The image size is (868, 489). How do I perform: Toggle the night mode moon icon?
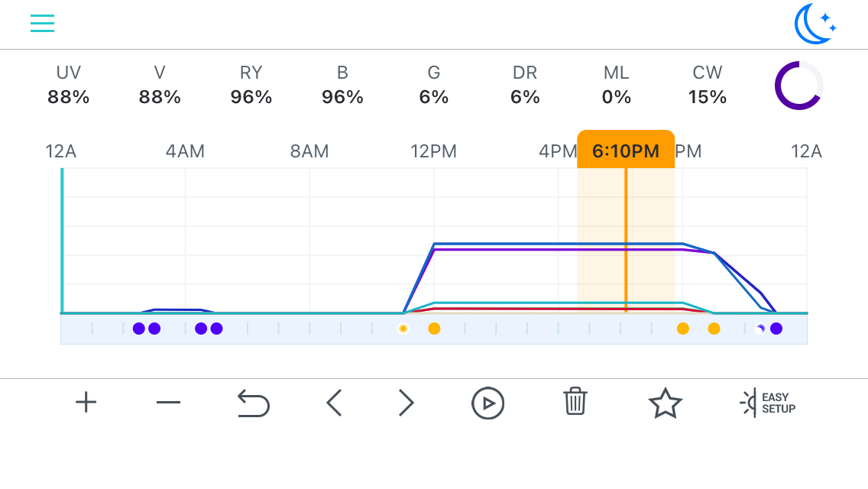815,24
